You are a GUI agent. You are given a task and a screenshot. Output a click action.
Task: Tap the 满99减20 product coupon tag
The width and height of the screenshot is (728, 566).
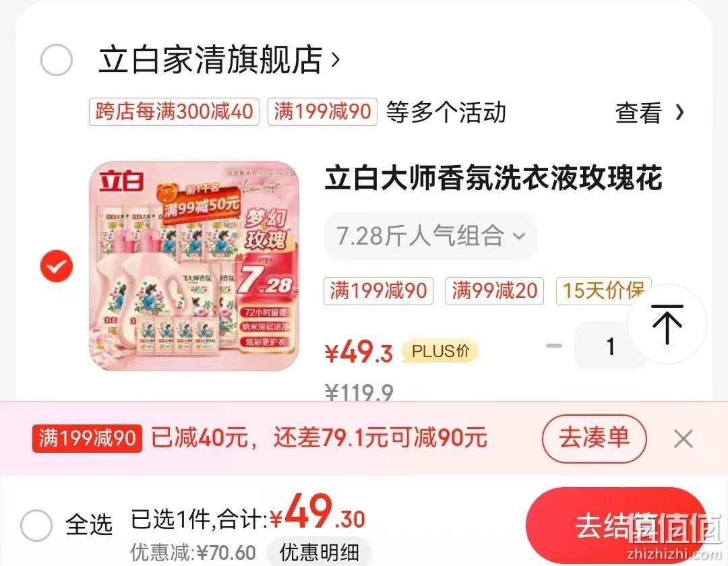(x=495, y=291)
